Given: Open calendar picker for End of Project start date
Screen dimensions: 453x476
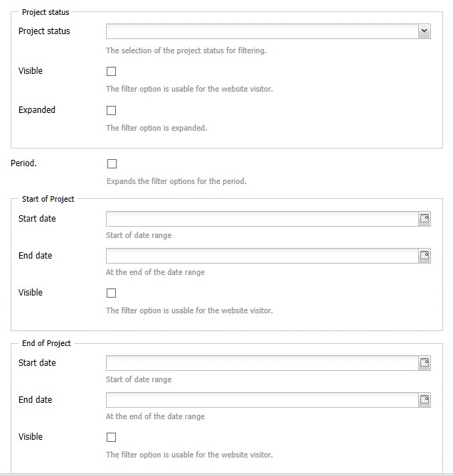Looking at the screenshot, I should click(x=425, y=363).
